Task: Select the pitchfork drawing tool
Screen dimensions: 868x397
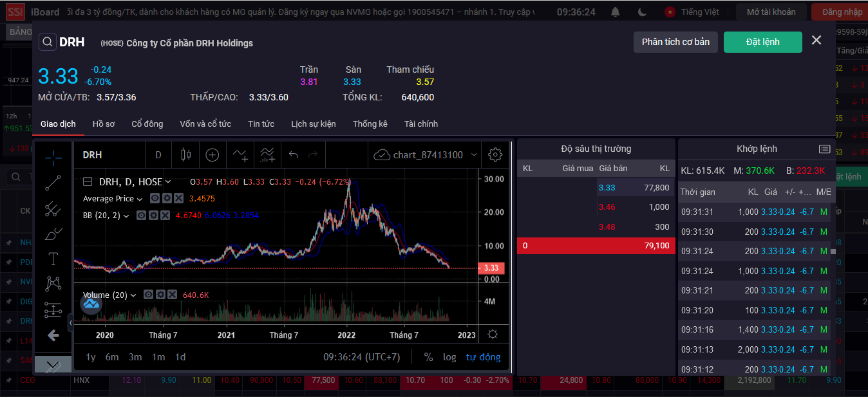Action: [53, 208]
